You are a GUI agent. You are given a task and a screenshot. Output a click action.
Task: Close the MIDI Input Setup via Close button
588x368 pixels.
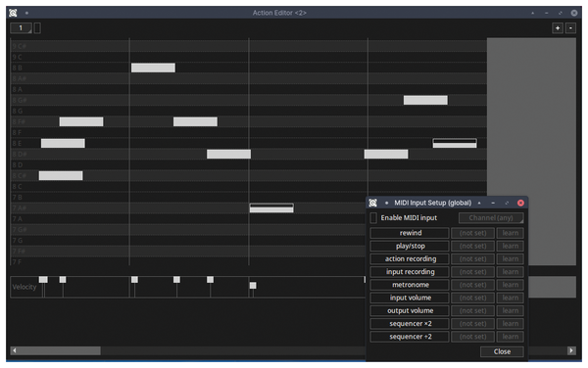click(x=502, y=351)
